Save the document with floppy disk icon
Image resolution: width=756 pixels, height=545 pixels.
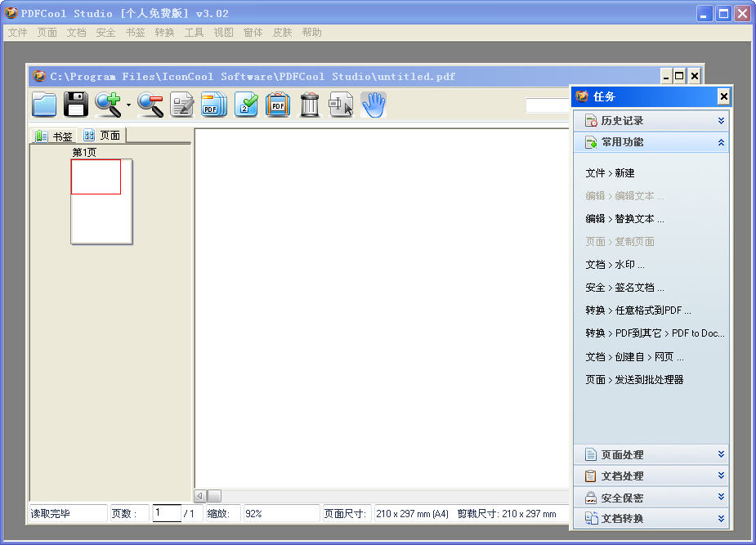[x=76, y=105]
